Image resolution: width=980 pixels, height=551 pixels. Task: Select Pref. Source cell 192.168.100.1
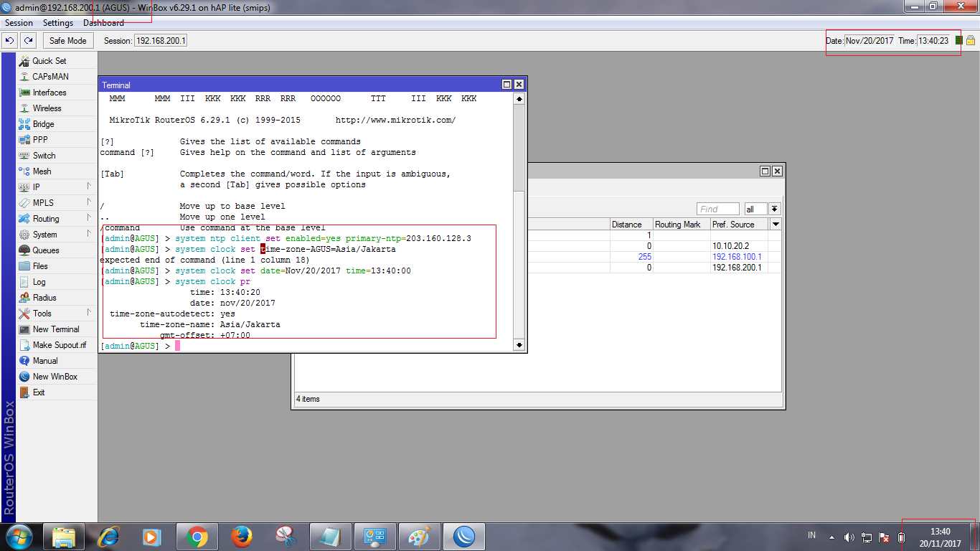(739, 257)
